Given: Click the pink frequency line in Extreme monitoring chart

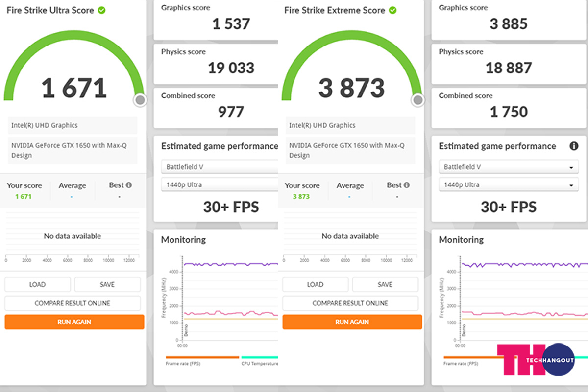Looking at the screenshot, I should click(x=524, y=314).
